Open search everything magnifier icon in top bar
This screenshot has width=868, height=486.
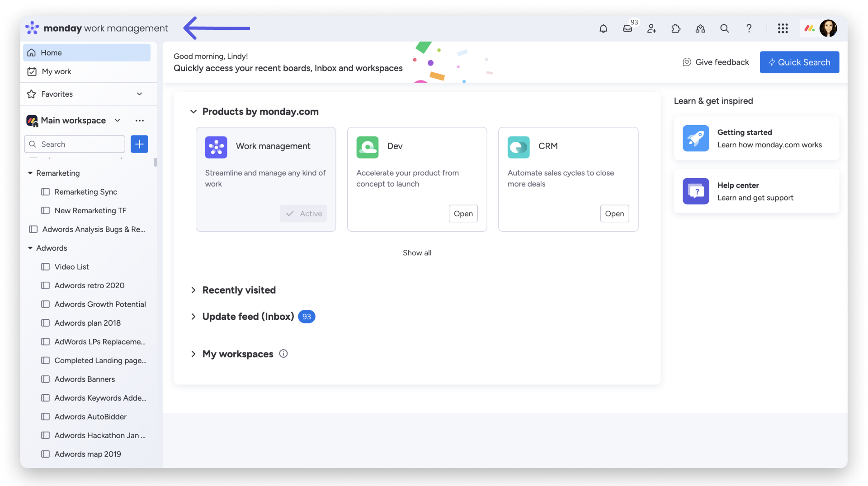tap(724, 28)
